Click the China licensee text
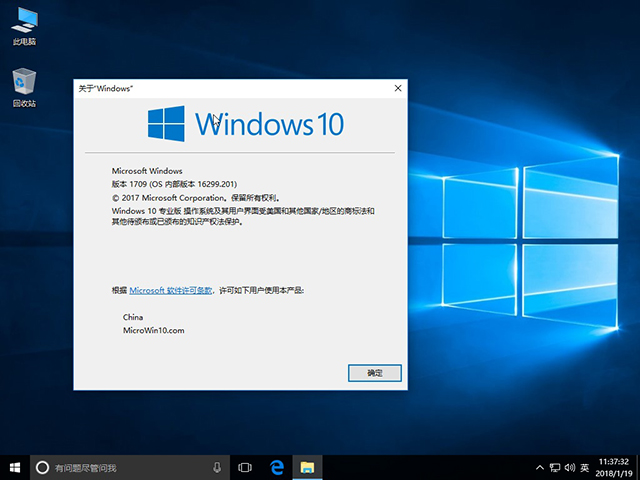 (133, 317)
